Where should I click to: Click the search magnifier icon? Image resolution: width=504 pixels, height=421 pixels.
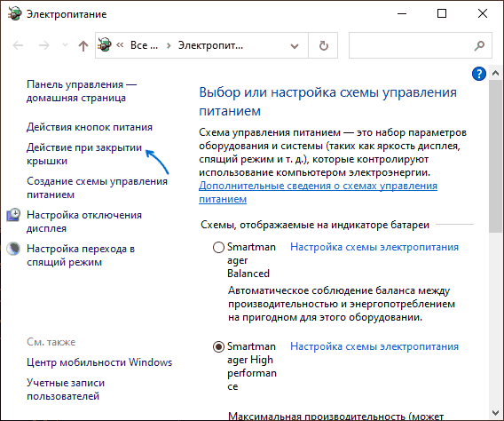pos(479,45)
